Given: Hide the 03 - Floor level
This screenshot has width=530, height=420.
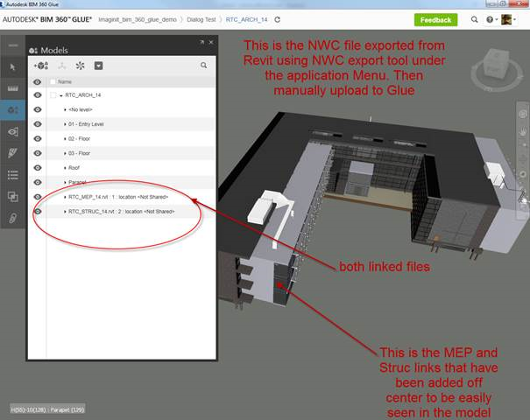Looking at the screenshot, I should (37, 153).
